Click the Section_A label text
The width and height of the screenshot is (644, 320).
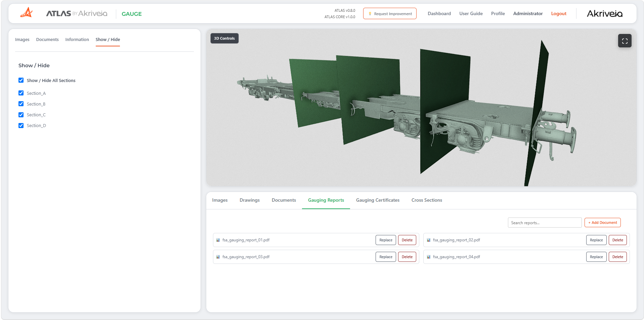coord(36,93)
